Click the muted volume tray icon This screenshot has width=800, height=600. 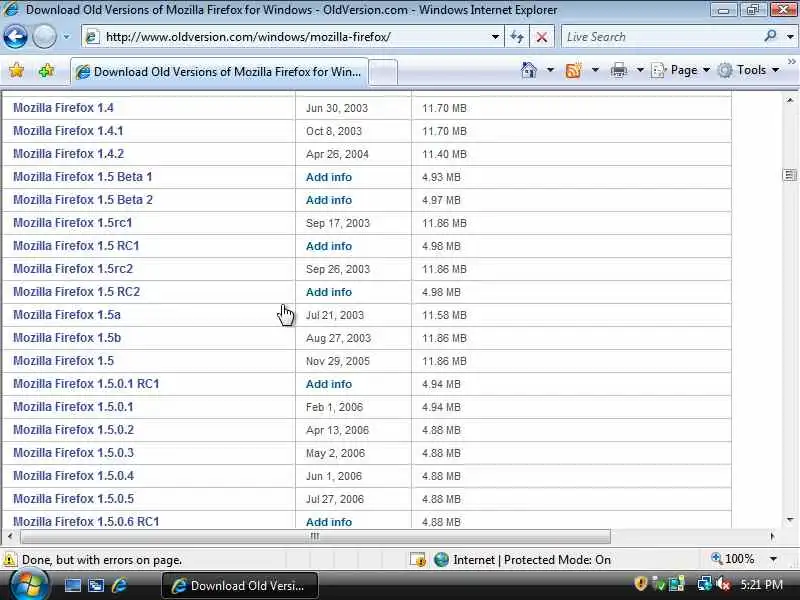[x=722, y=584]
